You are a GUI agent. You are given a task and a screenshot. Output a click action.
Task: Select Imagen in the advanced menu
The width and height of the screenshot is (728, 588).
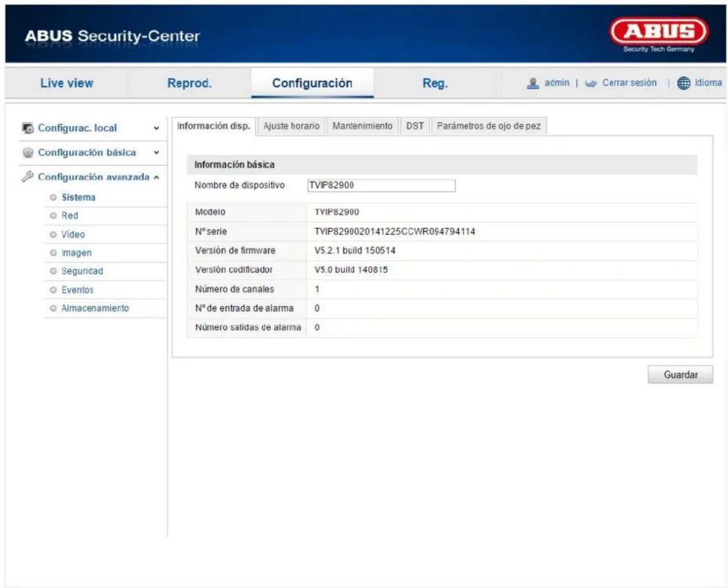(x=77, y=253)
